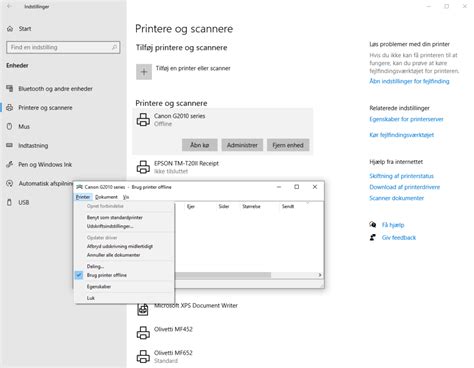The image size is (474, 368).
Task: Open the Mus settings icon
Action: 10,126
